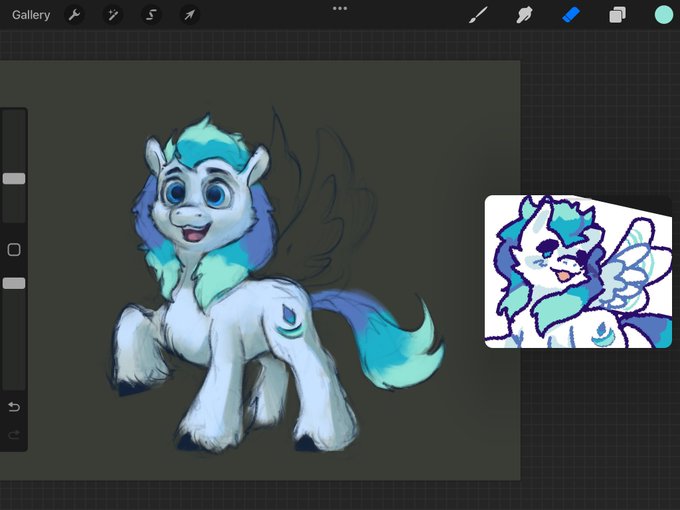This screenshot has height=510, width=680.
Task: Open the Actions wrench menu
Action: (74, 15)
